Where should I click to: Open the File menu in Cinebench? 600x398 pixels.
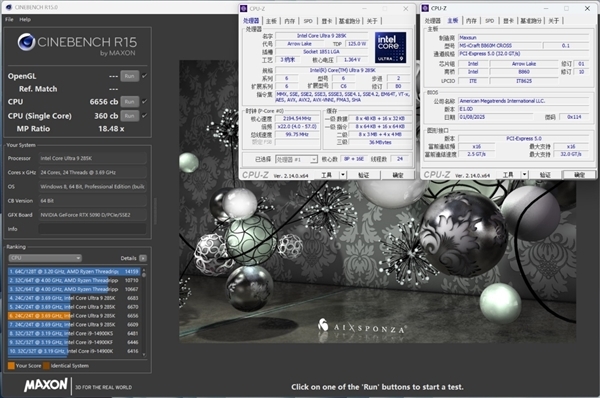click(10, 19)
